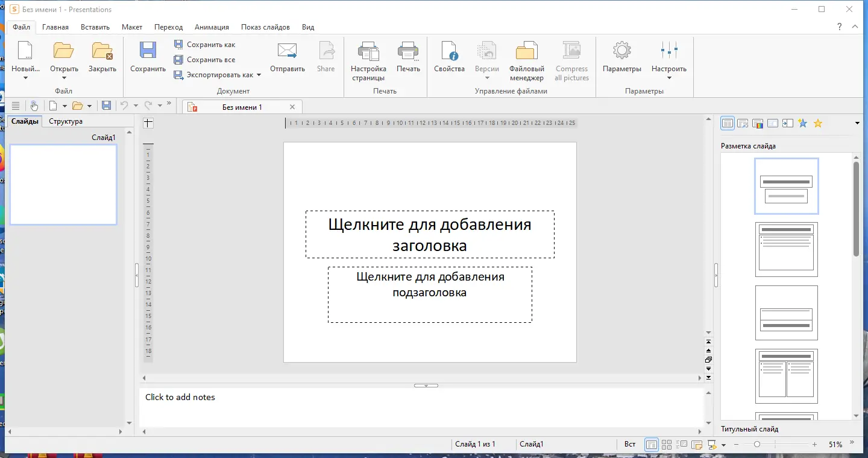Expand the Customize (Настроить) dropdown arrow
This screenshot has width=868, height=458.
point(669,78)
